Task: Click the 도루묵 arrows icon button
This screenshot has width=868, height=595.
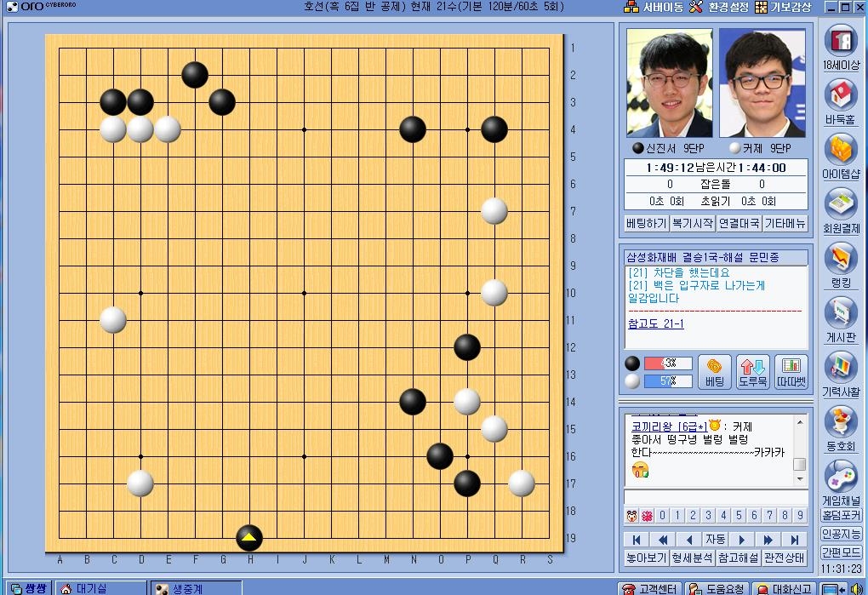Action: [x=752, y=372]
